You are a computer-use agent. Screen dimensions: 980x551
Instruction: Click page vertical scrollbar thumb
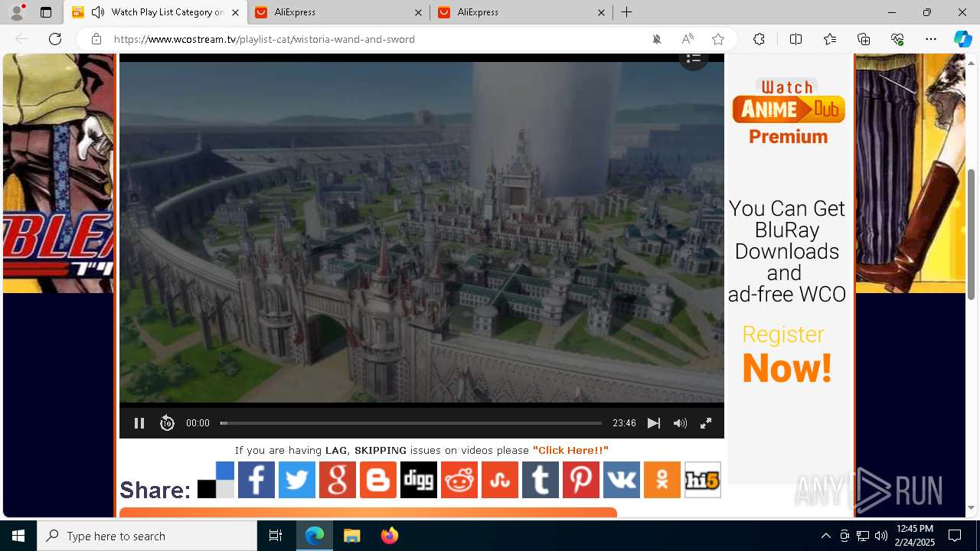[x=972, y=233]
